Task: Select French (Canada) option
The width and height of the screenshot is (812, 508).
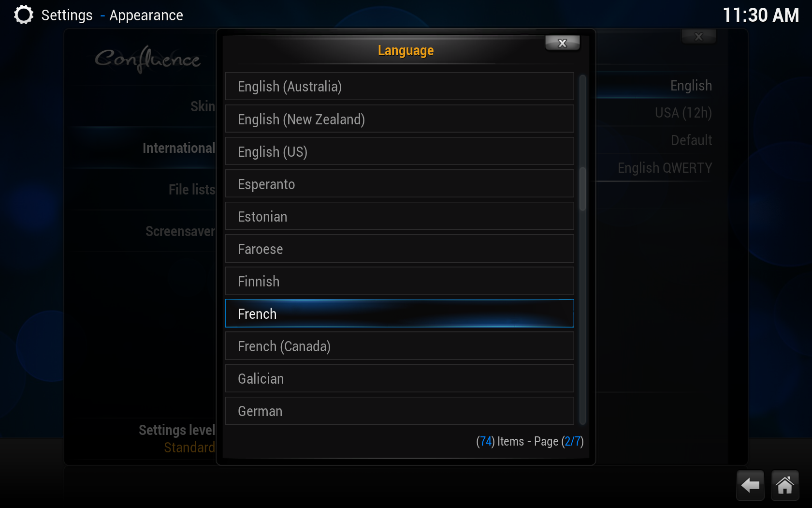Action: [400, 346]
